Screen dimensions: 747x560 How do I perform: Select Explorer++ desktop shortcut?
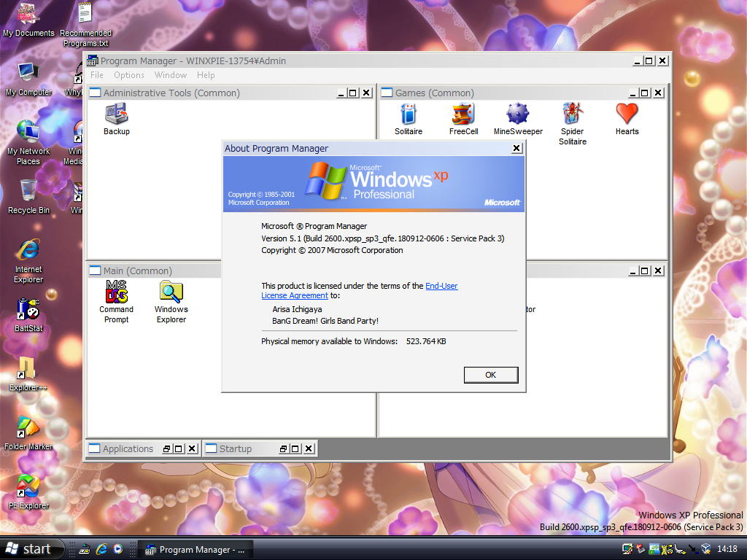pyautogui.click(x=28, y=374)
